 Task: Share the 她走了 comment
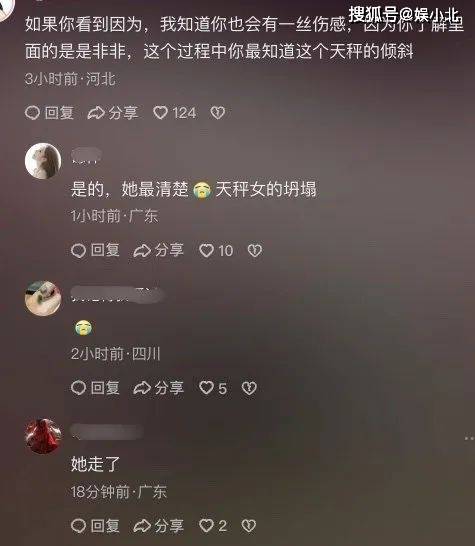click(158, 525)
